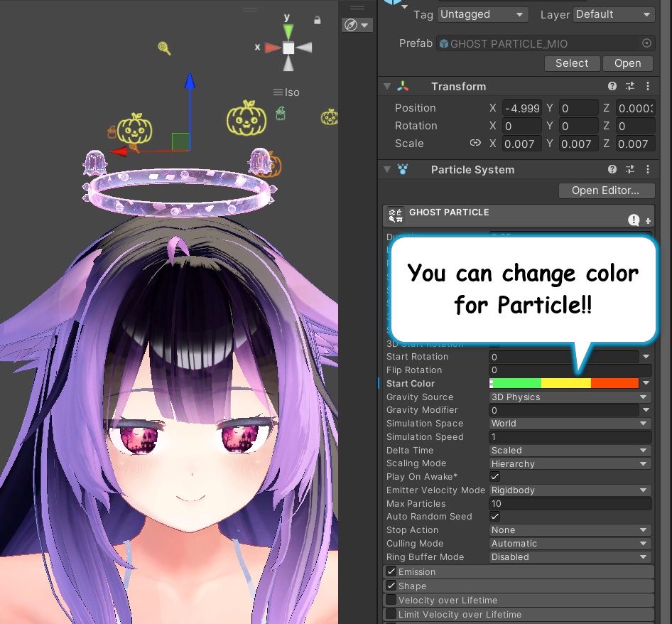Disable the Emission module checkbox
Viewport: 672px width, 624px height.
point(391,571)
